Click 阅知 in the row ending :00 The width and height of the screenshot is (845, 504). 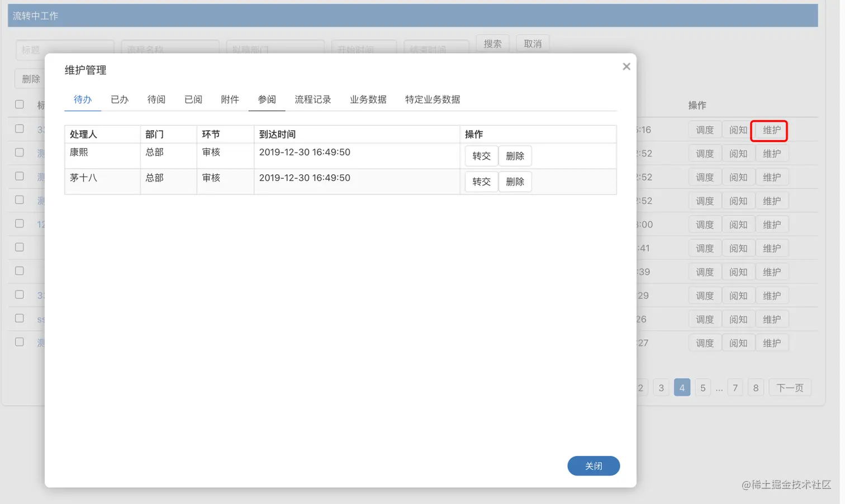[x=738, y=225]
